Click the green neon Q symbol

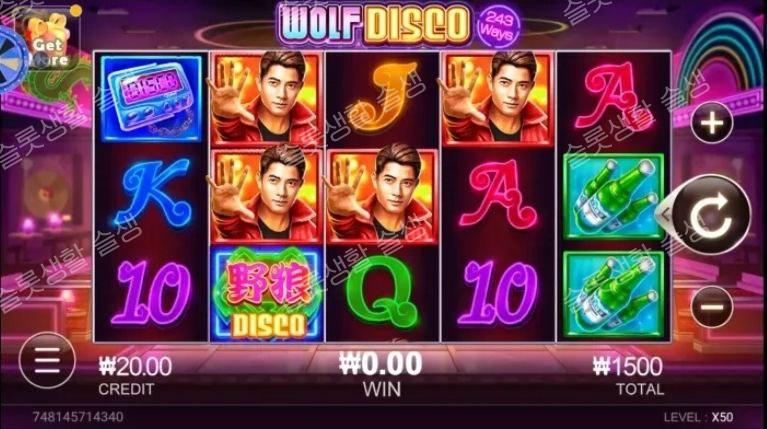(382, 292)
